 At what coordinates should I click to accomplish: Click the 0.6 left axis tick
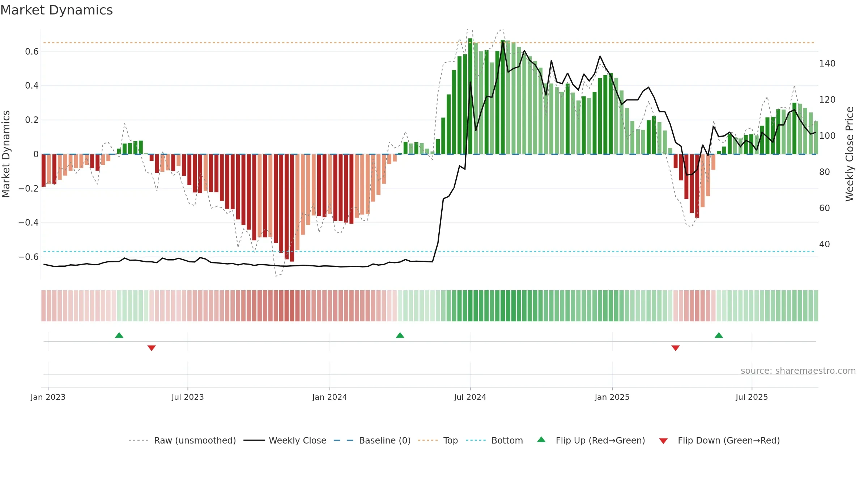coord(32,52)
